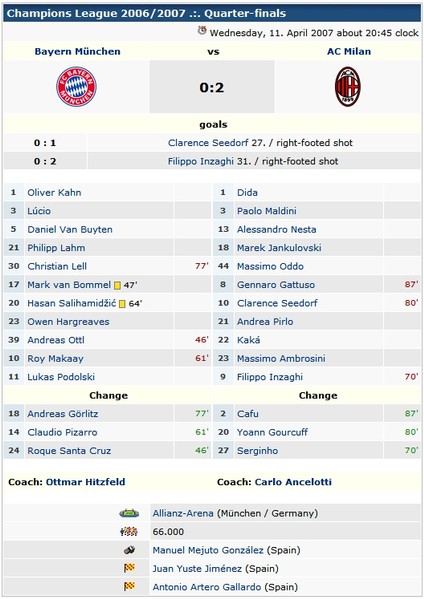
Task: Click Hasan Salihamidžić's yellow card icon
Action: point(122,304)
